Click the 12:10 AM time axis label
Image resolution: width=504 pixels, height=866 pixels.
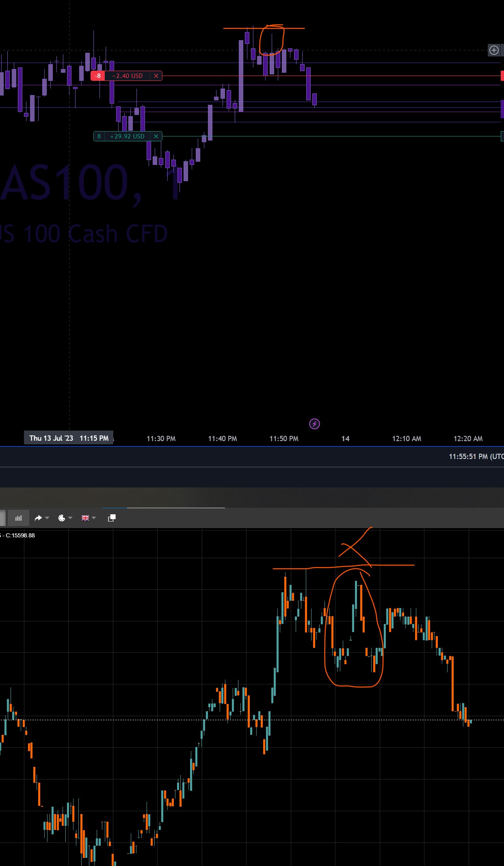point(407,439)
